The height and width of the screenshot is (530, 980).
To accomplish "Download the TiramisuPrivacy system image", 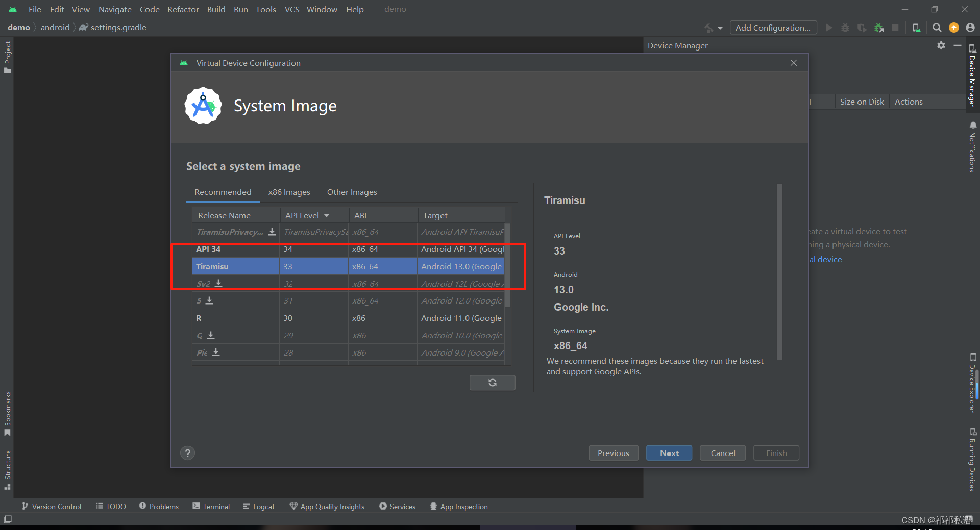I will [x=272, y=232].
